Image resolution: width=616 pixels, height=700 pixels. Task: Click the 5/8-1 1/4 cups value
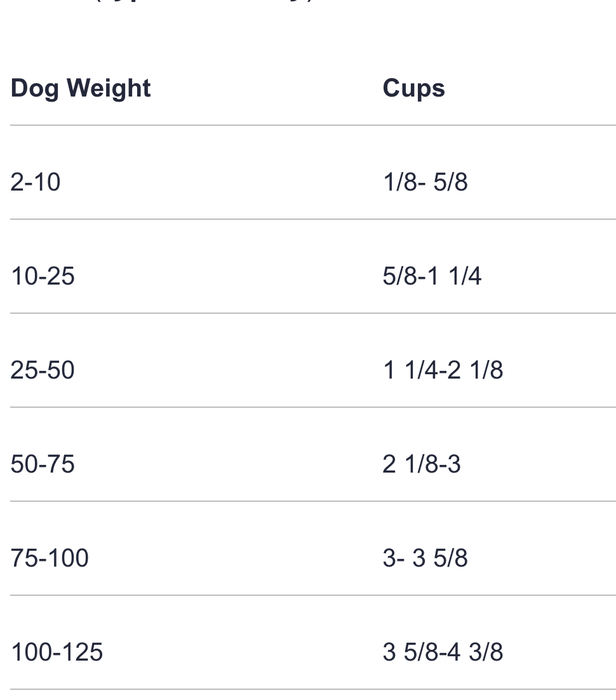pos(432,276)
